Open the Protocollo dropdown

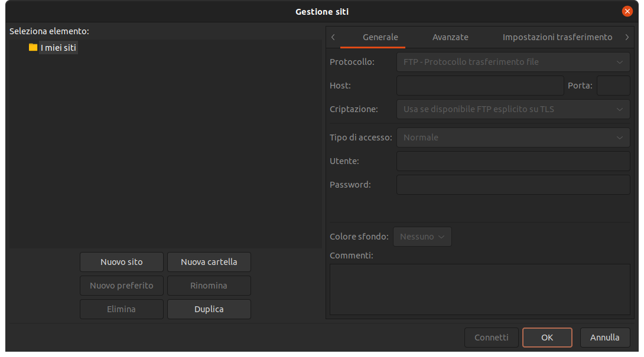coord(513,62)
